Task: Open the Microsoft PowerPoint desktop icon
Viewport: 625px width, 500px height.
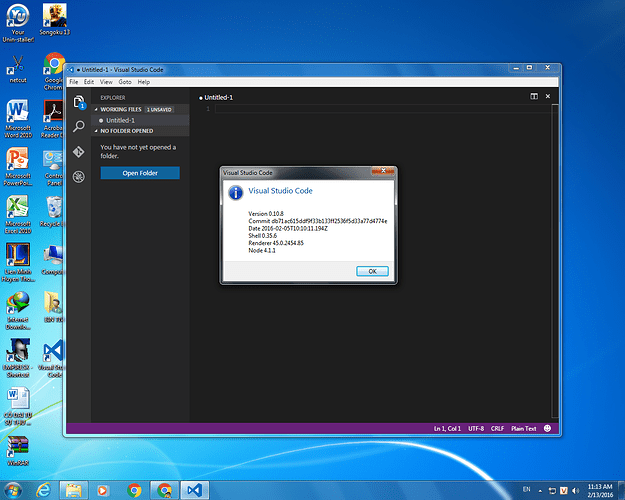Action: 18,166
